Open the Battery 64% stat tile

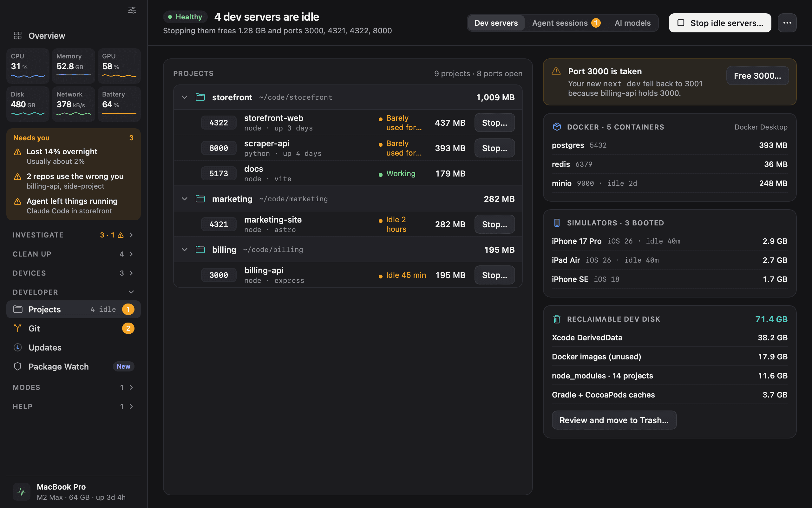119,104
